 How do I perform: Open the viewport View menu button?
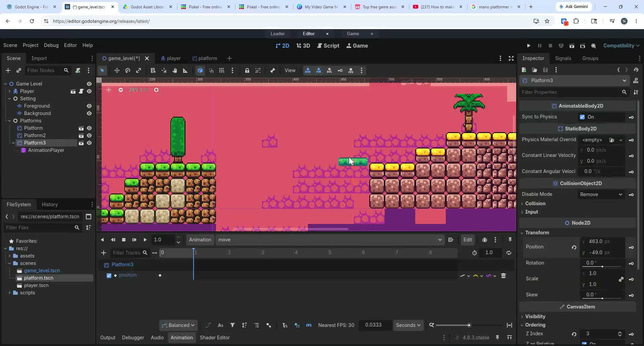290,70
